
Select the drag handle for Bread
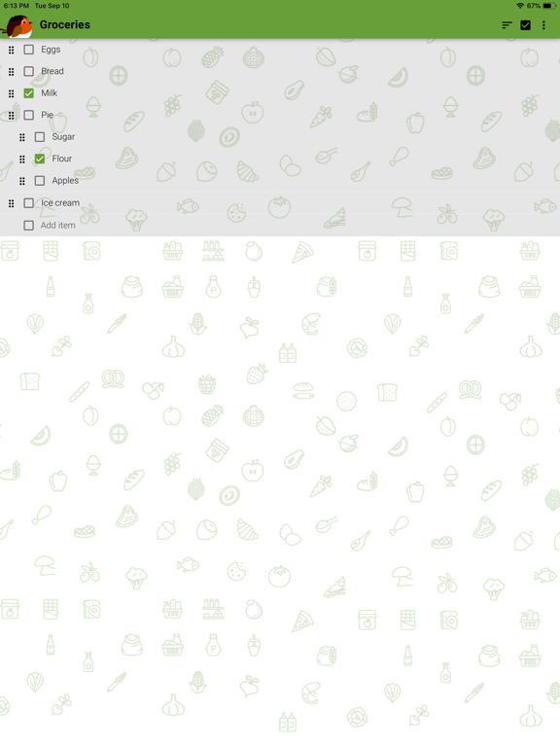point(12,71)
